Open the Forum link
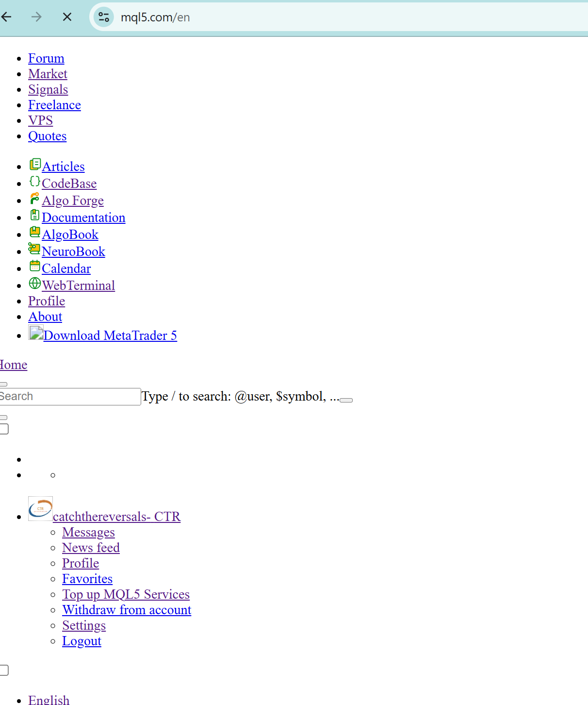Image resolution: width=588 pixels, height=705 pixels. coord(46,58)
